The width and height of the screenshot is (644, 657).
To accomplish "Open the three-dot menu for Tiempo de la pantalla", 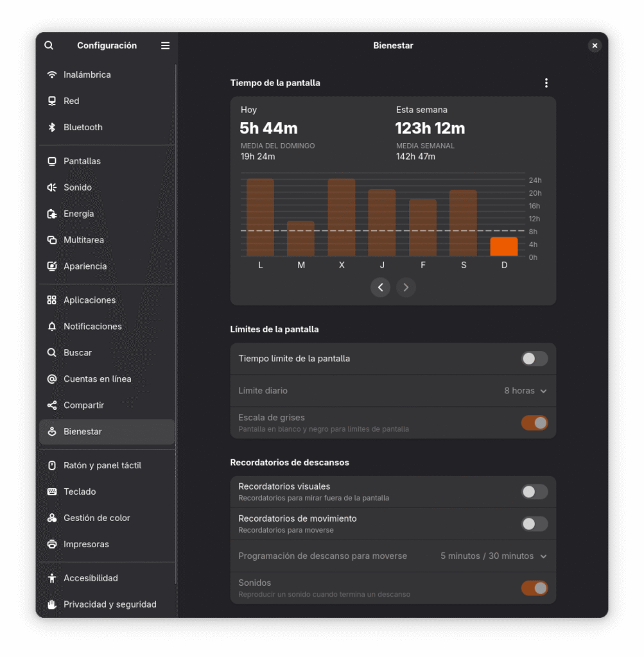I will (546, 83).
